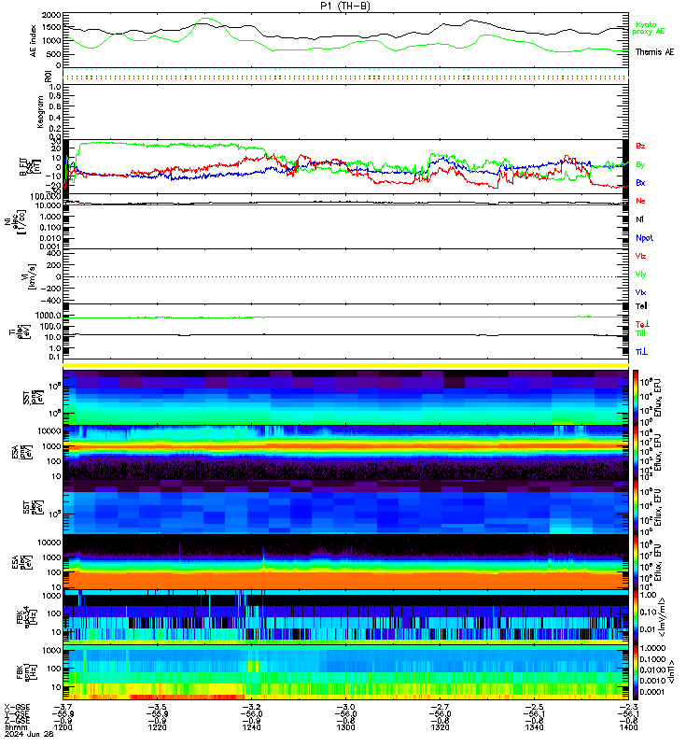Select the red Viz legend label
Image resolution: width=700 pixels, height=747 pixels.
(x=640, y=256)
